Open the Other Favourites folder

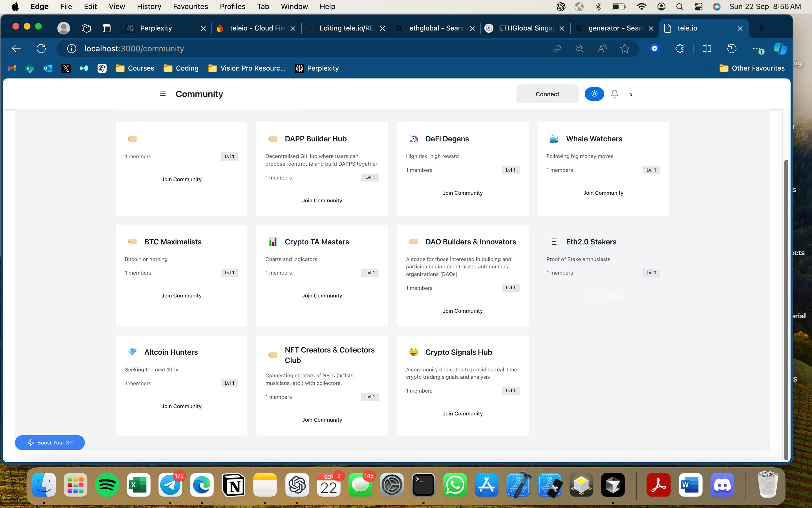pos(752,68)
